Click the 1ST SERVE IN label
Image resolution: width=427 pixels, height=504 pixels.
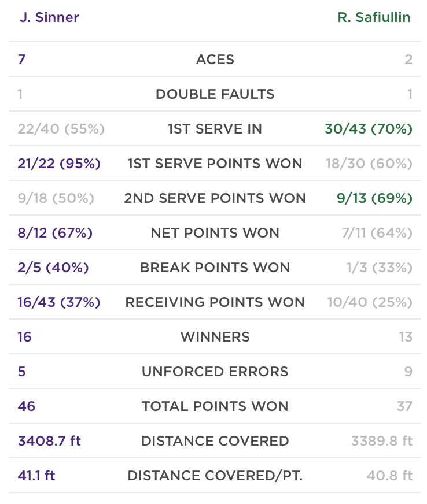[x=215, y=129]
